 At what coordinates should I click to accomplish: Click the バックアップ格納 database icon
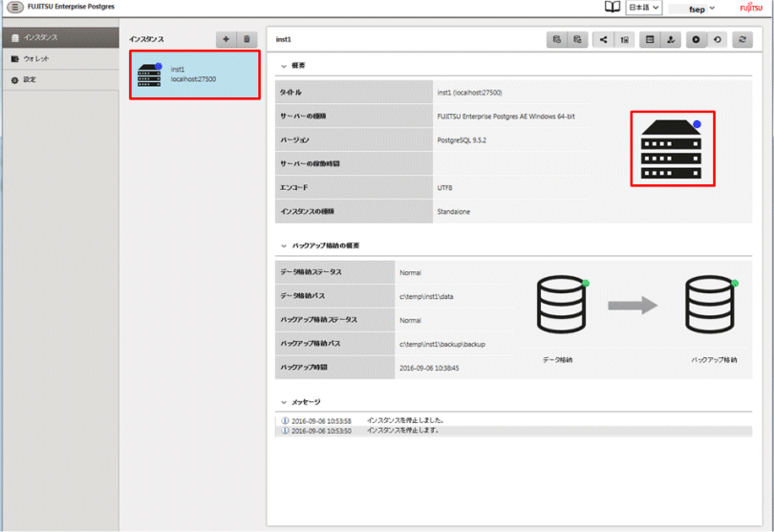711,304
